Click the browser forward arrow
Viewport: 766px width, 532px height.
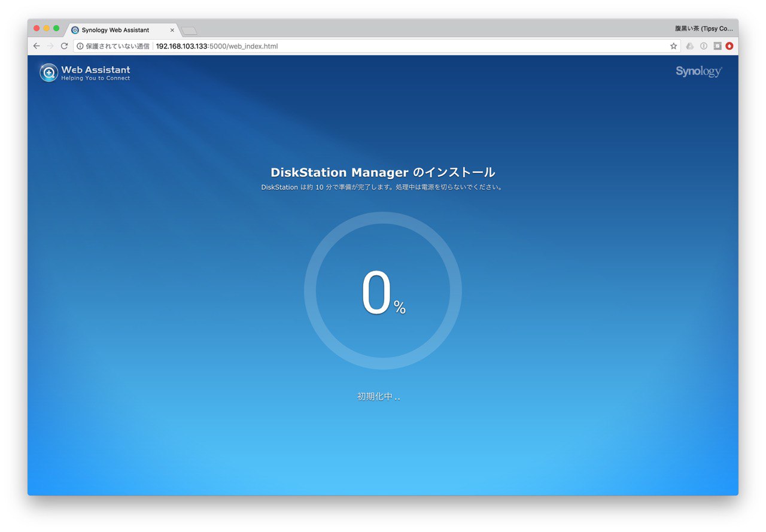[x=50, y=46]
